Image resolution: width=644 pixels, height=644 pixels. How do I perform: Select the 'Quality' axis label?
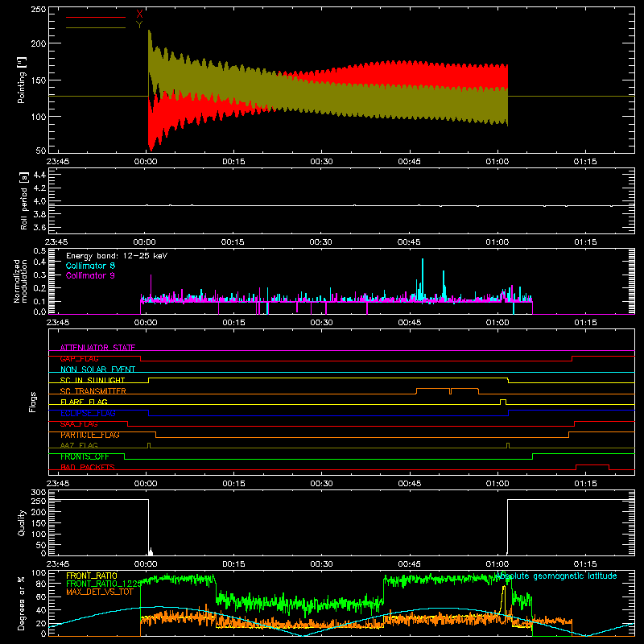click(x=22, y=522)
